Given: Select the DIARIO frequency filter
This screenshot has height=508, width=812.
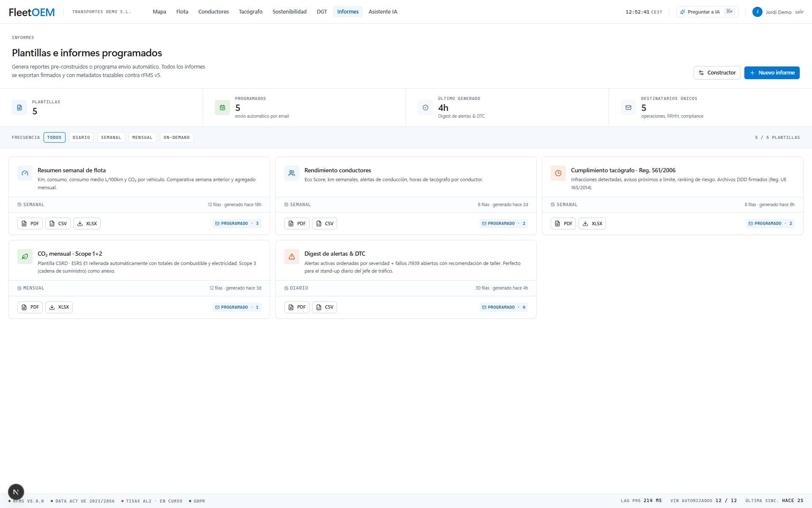Looking at the screenshot, I should tap(81, 138).
